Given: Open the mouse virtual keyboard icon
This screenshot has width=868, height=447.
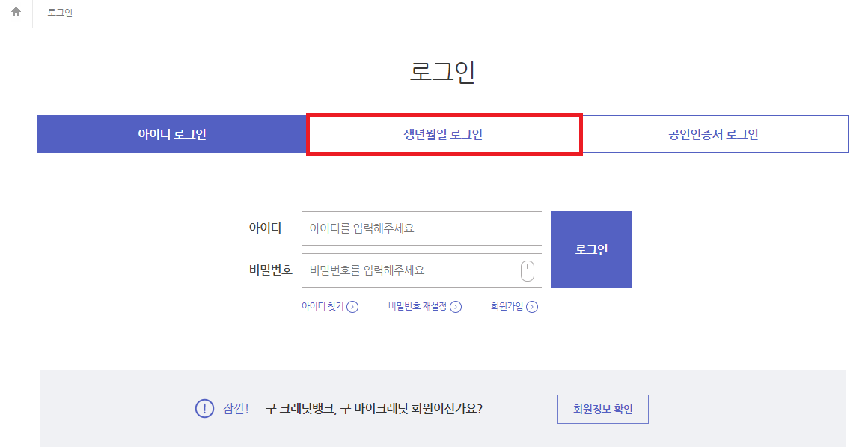Looking at the screenshot, I should [x=528, y=271].
